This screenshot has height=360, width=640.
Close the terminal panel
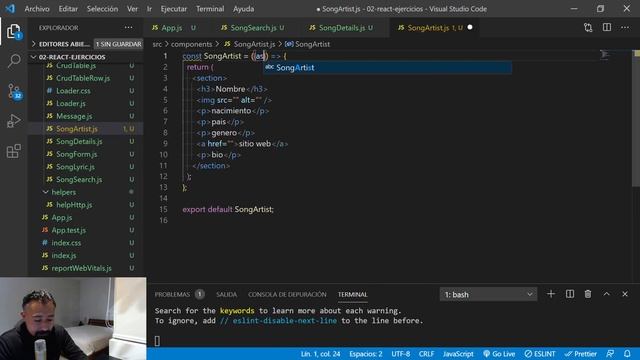pos(625,294)
